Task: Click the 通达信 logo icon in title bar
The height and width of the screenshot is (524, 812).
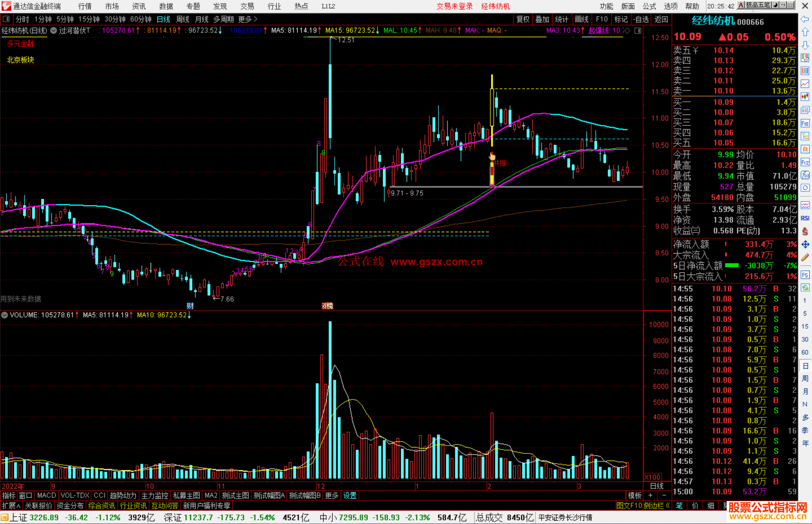Action: click(6, 6)
